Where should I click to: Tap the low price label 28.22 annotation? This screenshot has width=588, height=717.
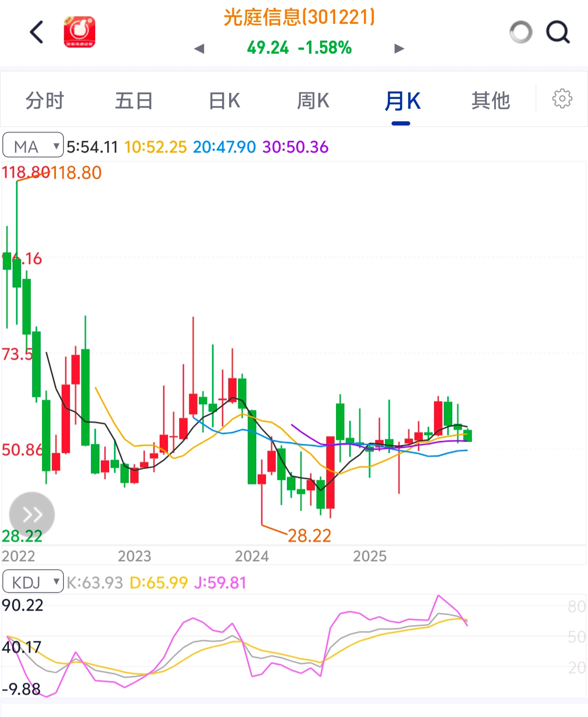tap(309, 536)
